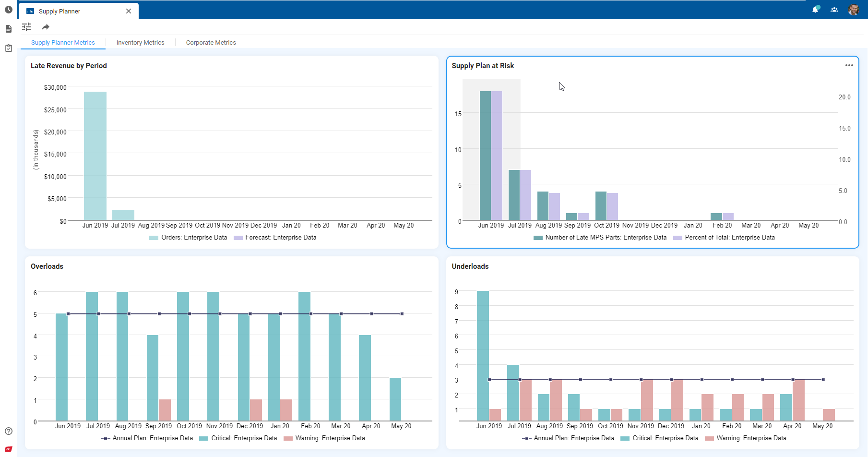The image size is (868, 457).
Task: Open the documents icon in left sidebar
Action: [x=9, y=29]
